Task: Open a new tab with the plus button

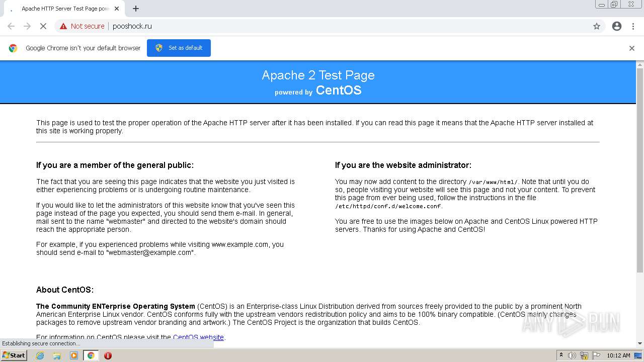Action: [136, 9]
